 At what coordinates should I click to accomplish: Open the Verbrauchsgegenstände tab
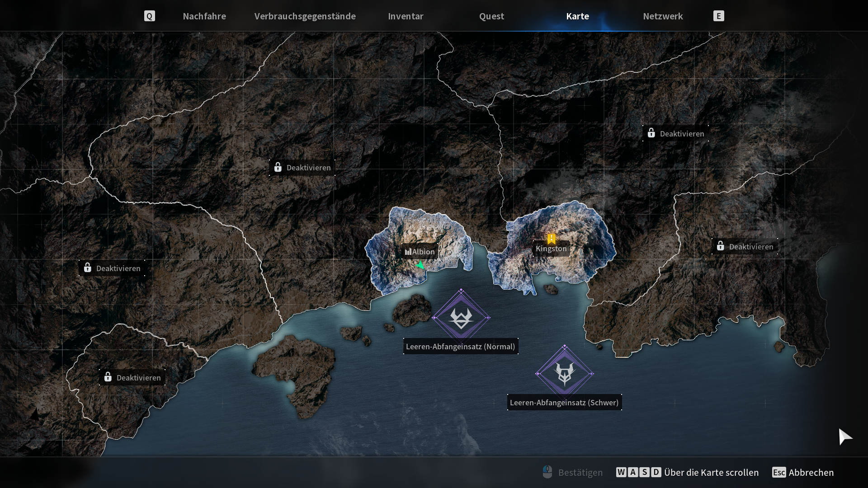point(305,16)
